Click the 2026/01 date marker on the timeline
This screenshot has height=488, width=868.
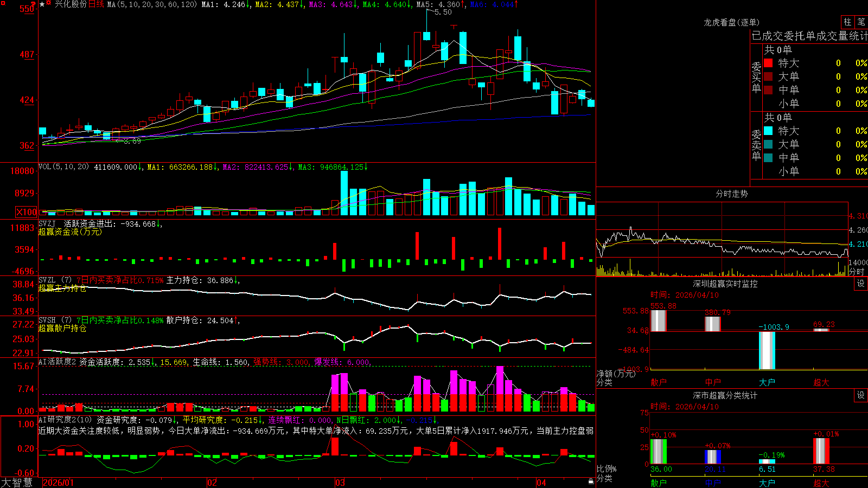click(x=58, y=482)
